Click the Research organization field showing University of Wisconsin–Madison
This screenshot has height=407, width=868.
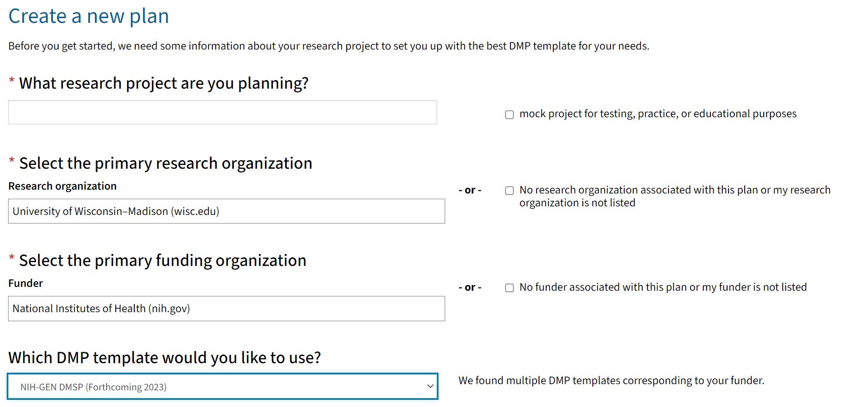pos(226,211)
